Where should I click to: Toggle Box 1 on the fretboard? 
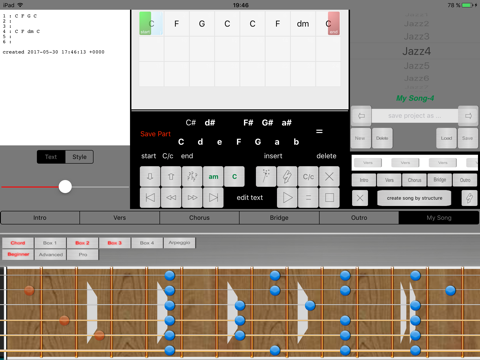point(50,243)
